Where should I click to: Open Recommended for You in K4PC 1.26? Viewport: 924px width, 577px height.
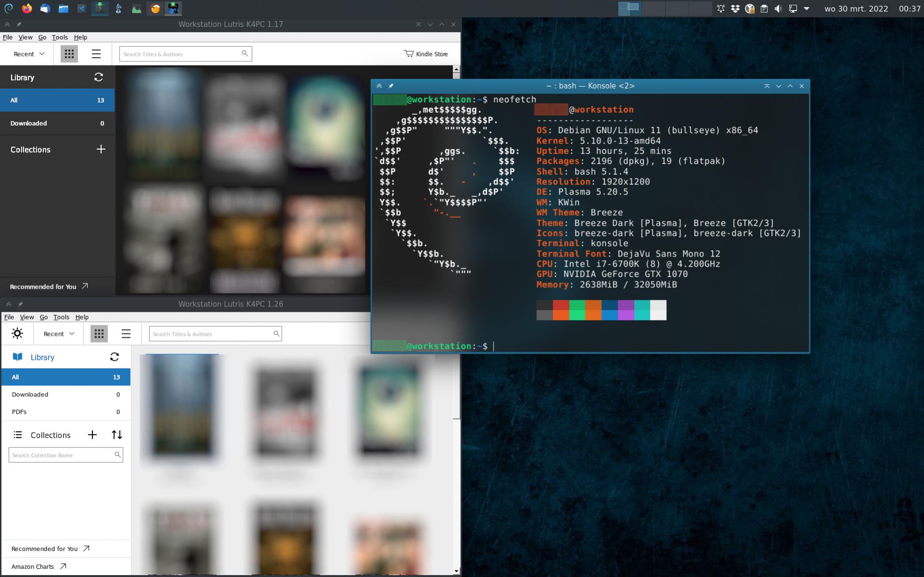[x=50, y=549]
